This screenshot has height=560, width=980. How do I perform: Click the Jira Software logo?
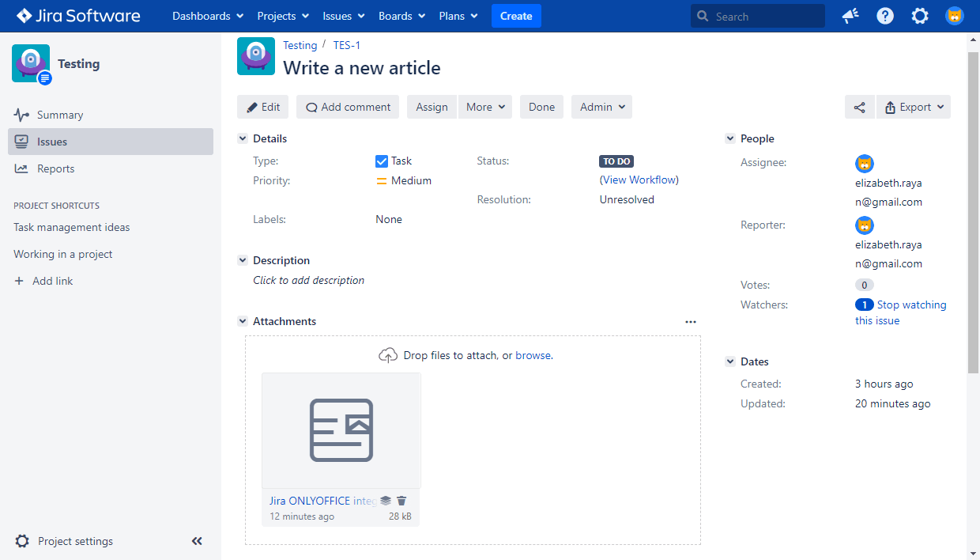[x=77, y=15]
